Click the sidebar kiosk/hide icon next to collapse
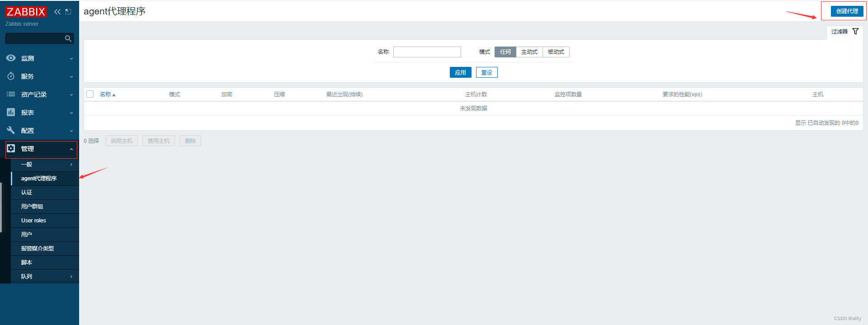Viewport: 868px width, 325px height. (x=68, y=12)
